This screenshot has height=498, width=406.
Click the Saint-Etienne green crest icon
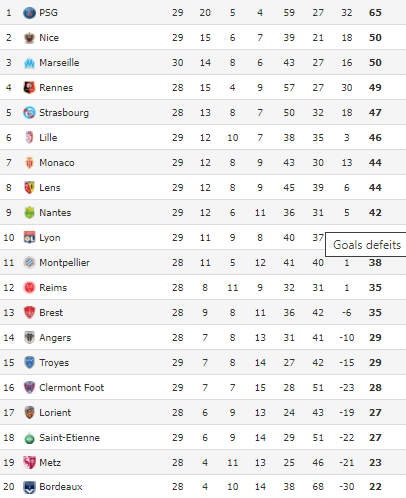(29, 438)
